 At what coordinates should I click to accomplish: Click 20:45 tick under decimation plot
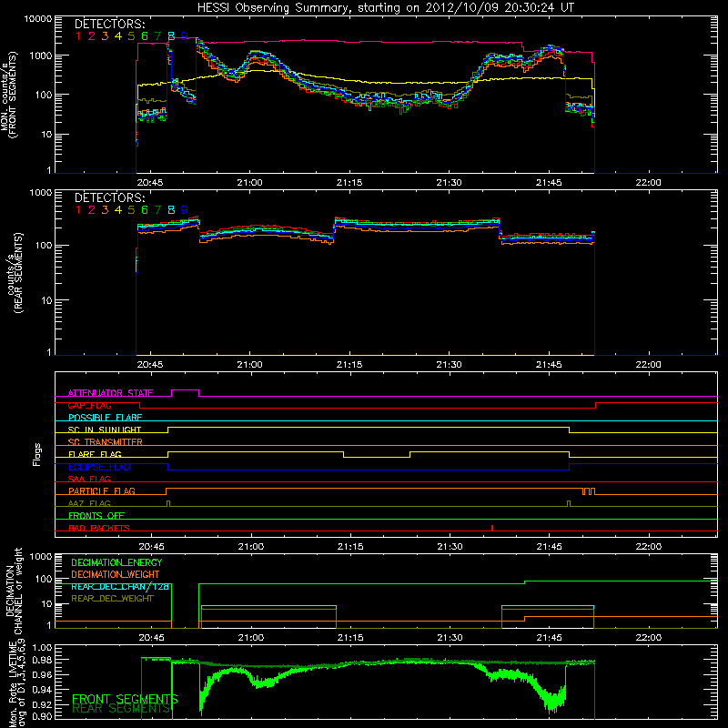point(151,638)
